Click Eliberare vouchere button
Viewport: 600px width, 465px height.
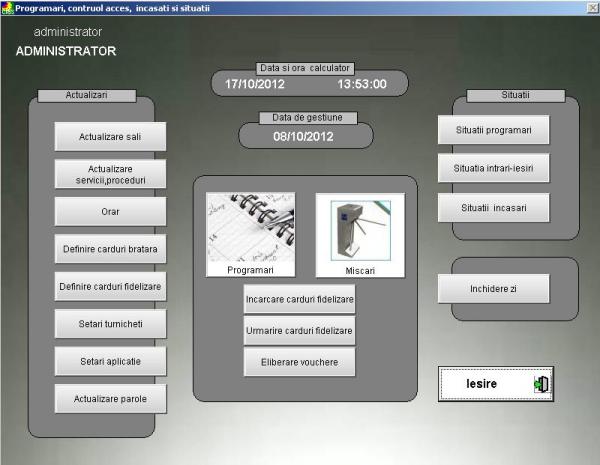click(x=300, y=361)
